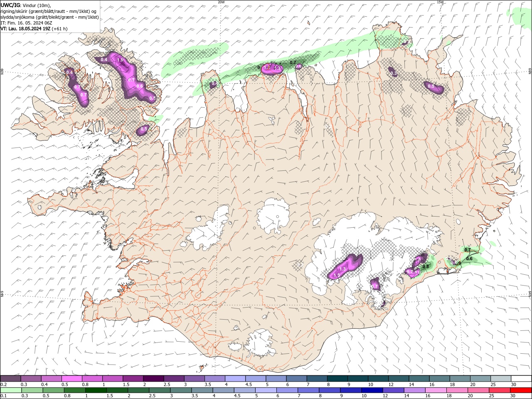Click the 'VT: Lau. 18.05.2024 19Z (+61 h)' line
Screen dimensions: 532x399
tap(34, 29)
